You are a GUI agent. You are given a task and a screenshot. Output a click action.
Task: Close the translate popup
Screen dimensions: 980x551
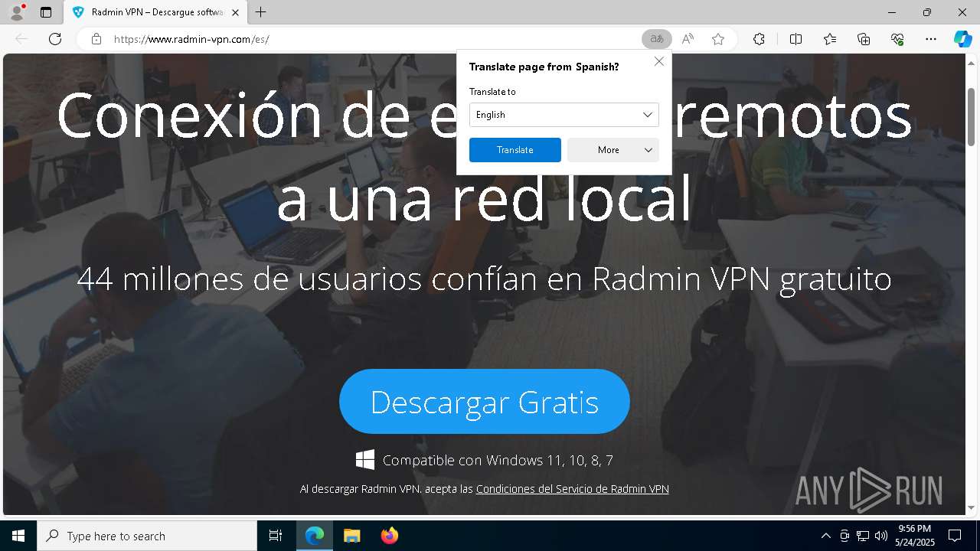(659, 61)
